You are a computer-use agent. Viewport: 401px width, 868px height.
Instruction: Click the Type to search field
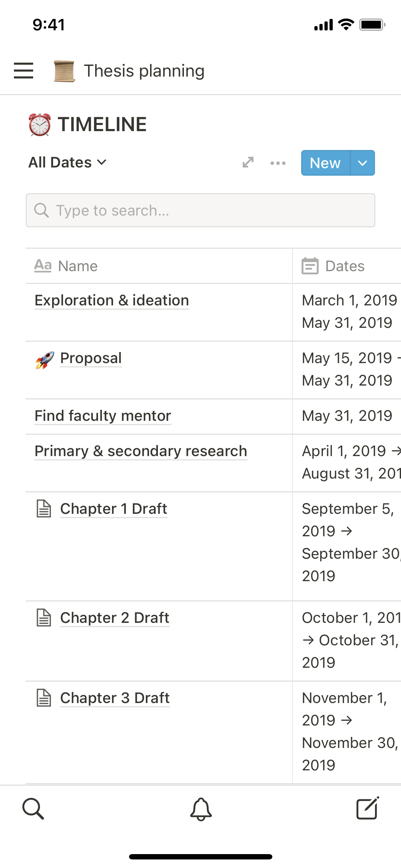(x=200, y=210)
